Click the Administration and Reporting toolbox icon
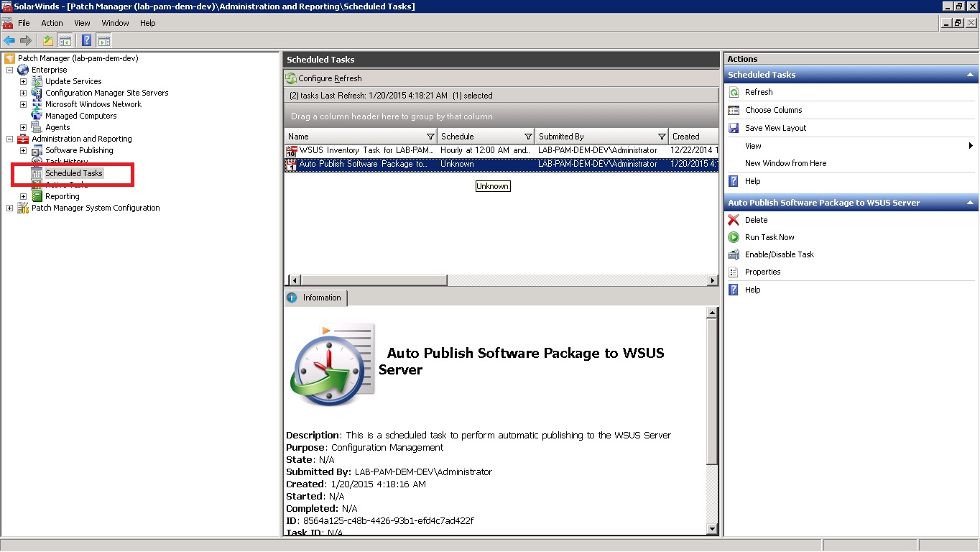The height and width of the screenshot is (552, 980). [x=23, y=139]
